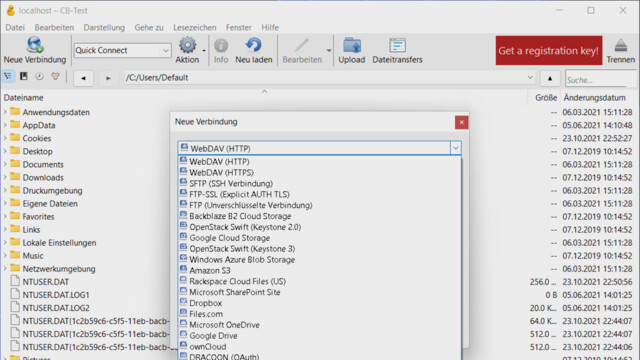Choose Microsoft OneDrive option
The width and height of the screenshot is (640, 360).
320,325
